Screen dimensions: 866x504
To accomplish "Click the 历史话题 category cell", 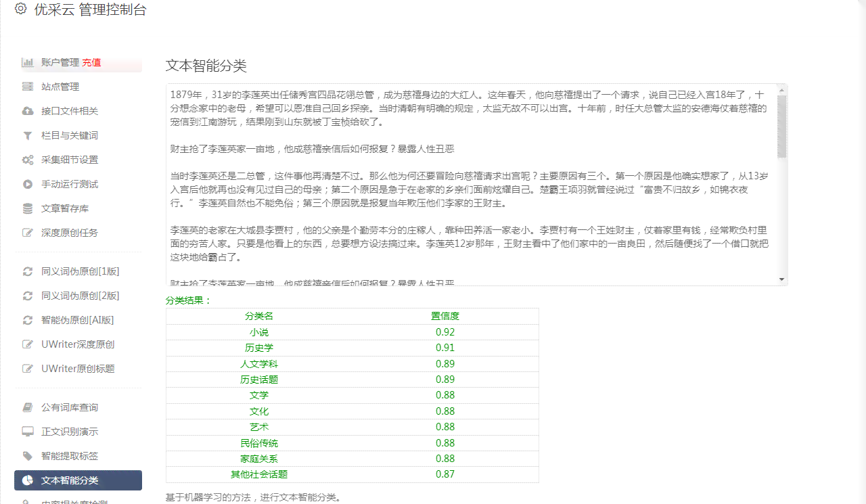I will pyautogui.click(x=259, y=380).
